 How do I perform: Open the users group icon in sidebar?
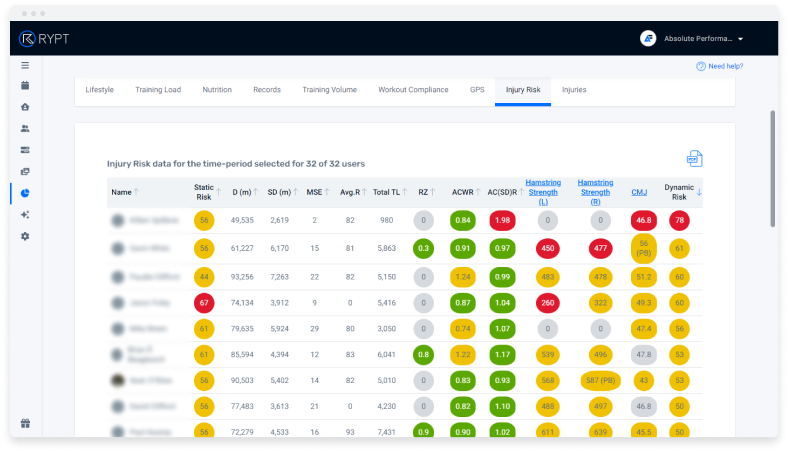click(25, 128)
